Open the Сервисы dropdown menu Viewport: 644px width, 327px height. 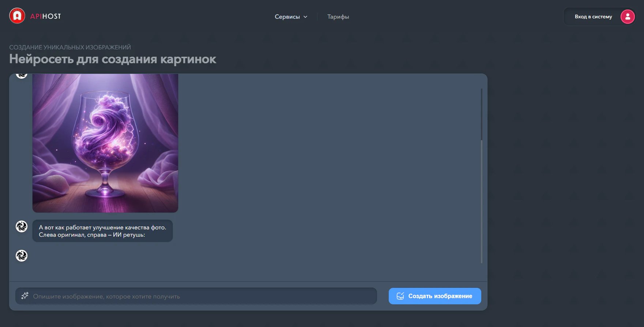click(291, 17)
